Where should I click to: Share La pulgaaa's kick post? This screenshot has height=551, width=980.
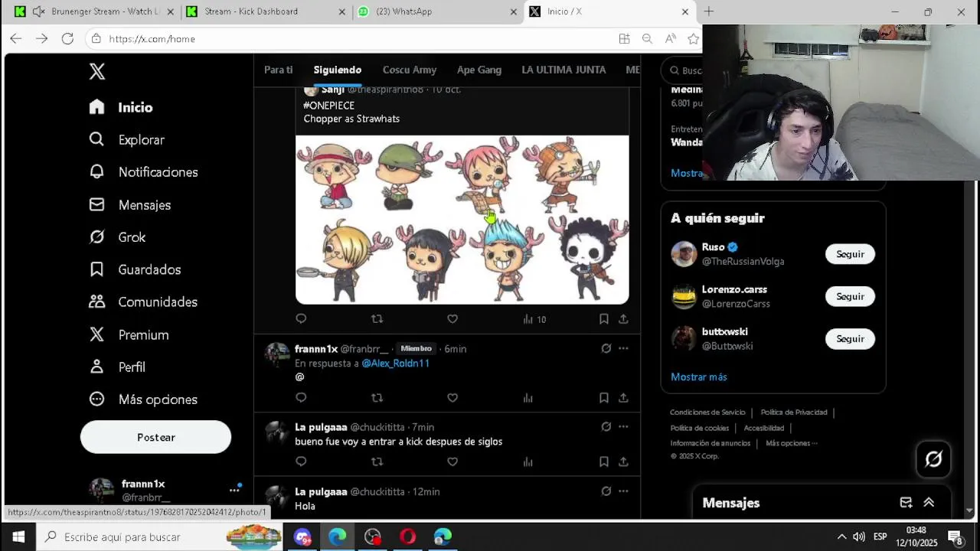[623, 461]
